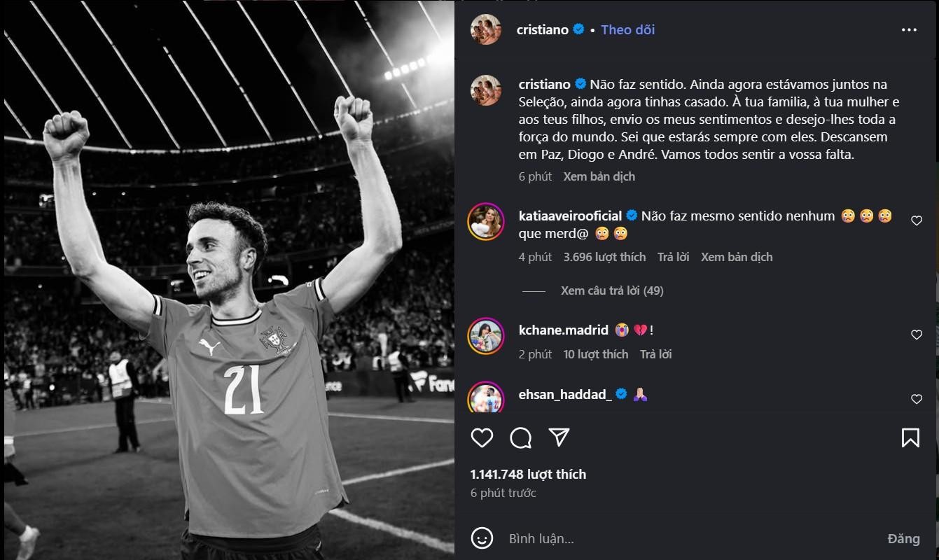Screen dimensions: 939x560
Task: Open kchane.madrid's profile avatar
Action: 485,336
